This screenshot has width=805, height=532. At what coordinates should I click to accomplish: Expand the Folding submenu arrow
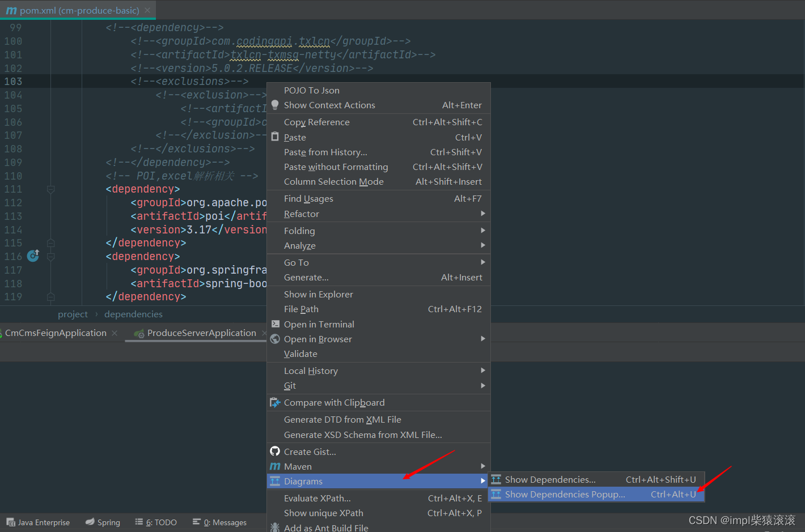pyautogui.click(x=483, y=231)
